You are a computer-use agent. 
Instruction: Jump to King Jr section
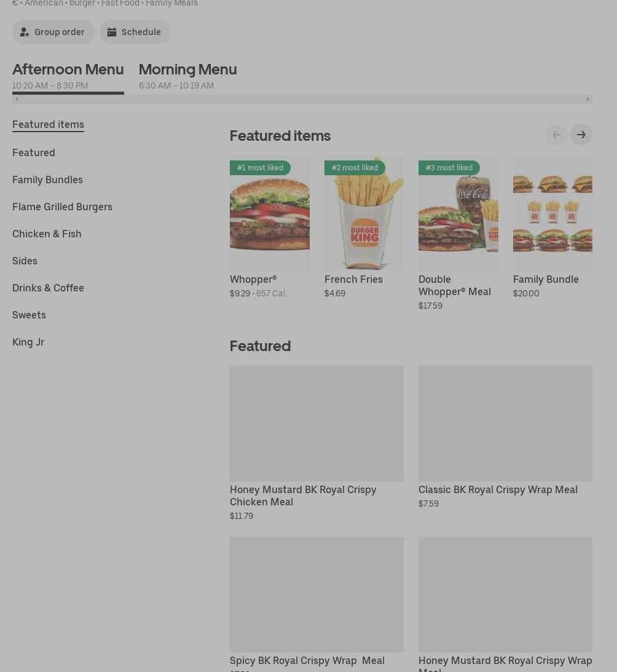(28, 342)
